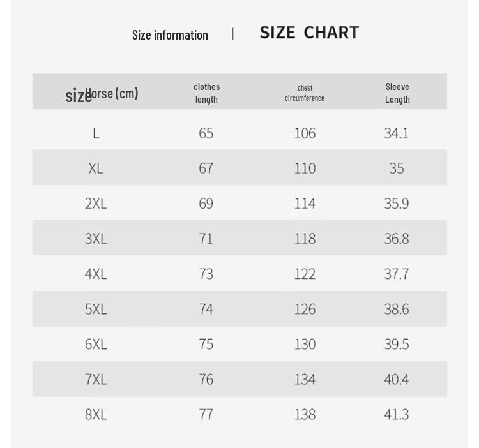Select the 4XL size label
Screen dimensions: 479x448
click(x=96, y=274)
